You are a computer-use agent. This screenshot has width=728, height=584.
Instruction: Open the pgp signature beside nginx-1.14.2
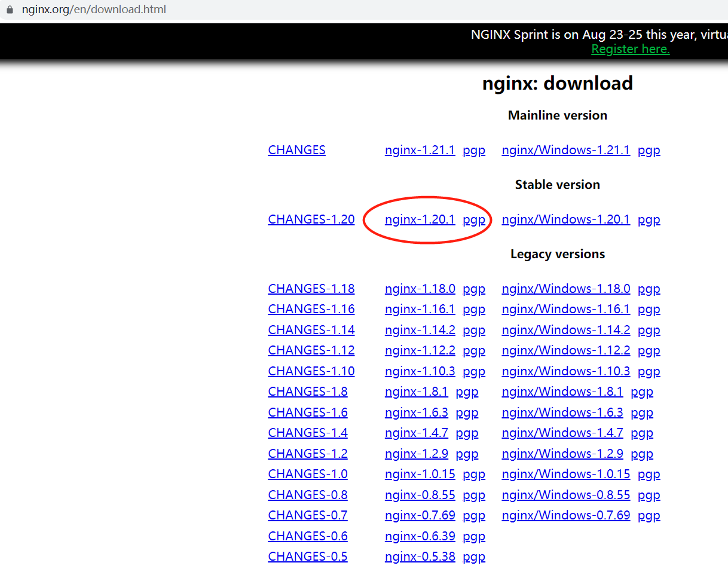click(x=474, y=331)
